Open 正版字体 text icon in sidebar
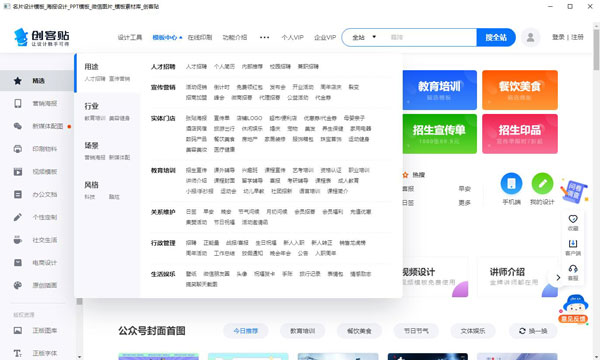Image resolution: width=600 pixels, height=360 pixels. [x=18, y=353]
